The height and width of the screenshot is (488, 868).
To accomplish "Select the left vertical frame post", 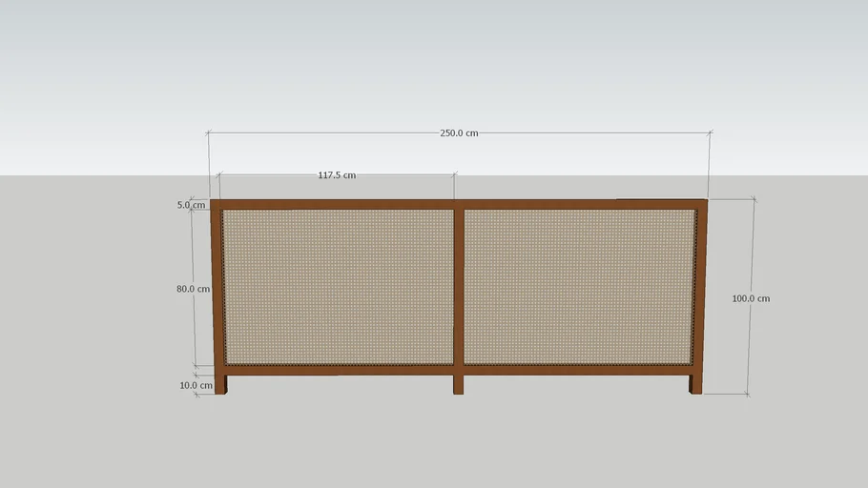I will click(217, 286).
